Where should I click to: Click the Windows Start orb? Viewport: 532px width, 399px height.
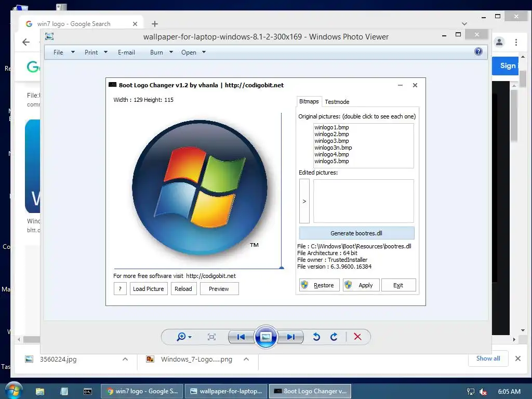[13, 391]
